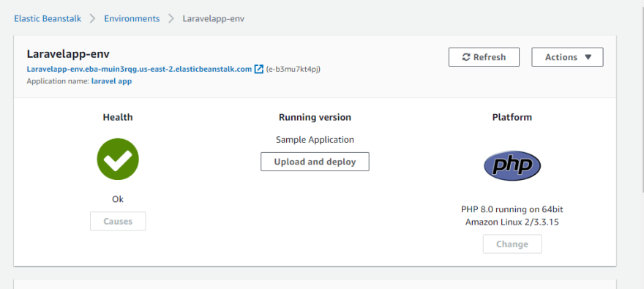This screenshot has width=644, height=289.
Task: Click the Health column heading
Action: (118, 117)
